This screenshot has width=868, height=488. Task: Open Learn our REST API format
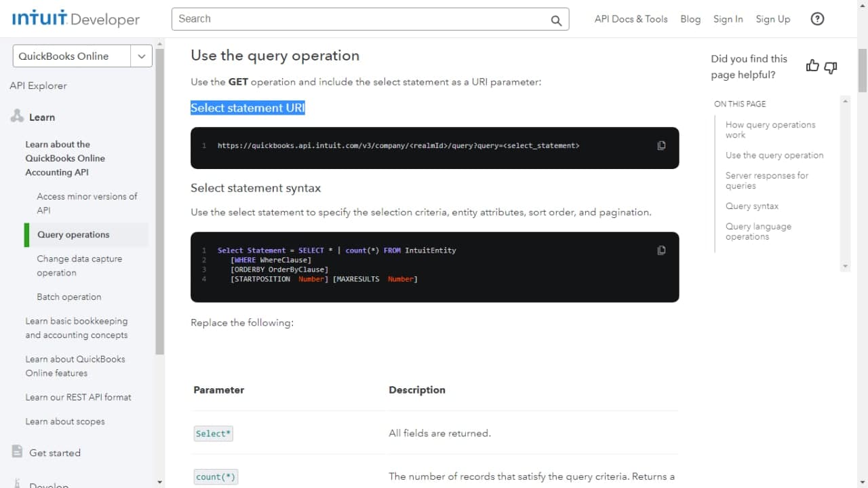click(x=78, y=397)
